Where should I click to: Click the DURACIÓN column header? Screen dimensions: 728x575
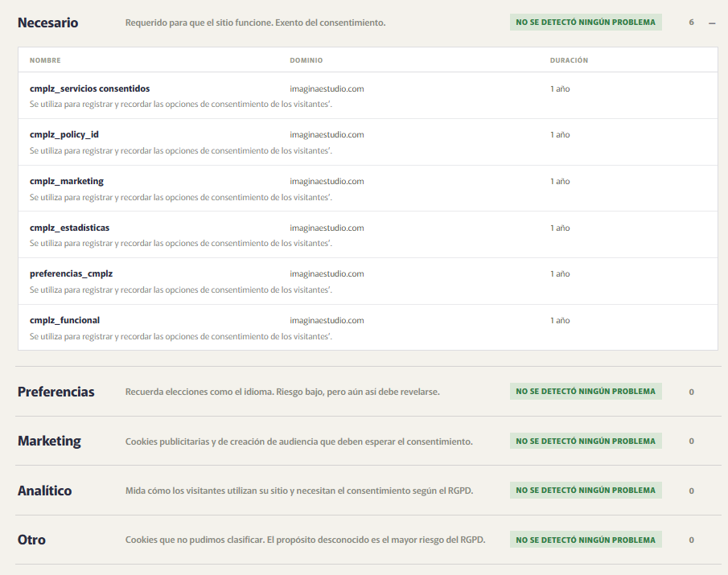[x=569, y=60]
